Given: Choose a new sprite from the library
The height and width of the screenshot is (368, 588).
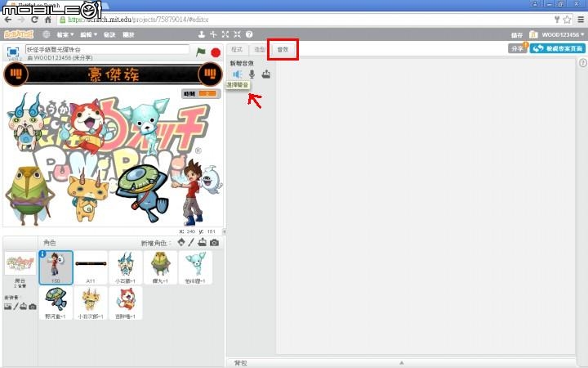Looking at the screenshot, I should [181, 242].
